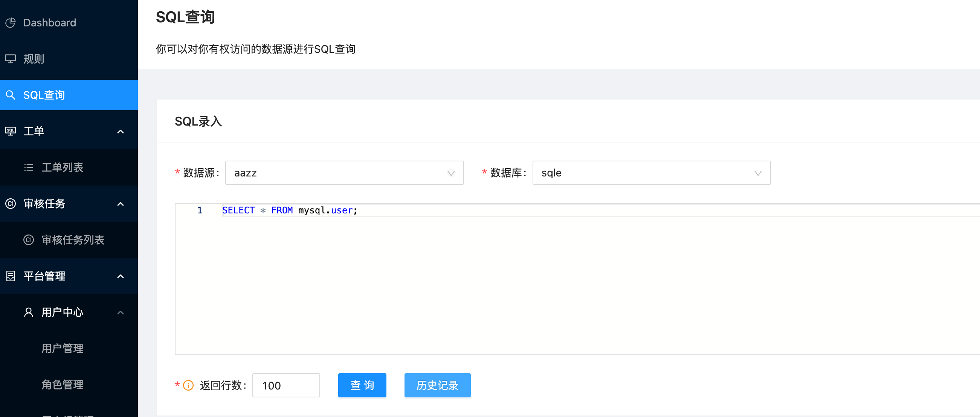The height and width of the screenshot is (417, 980).
Task: Click the 返回行数 input showing 100
Action: 286,385
